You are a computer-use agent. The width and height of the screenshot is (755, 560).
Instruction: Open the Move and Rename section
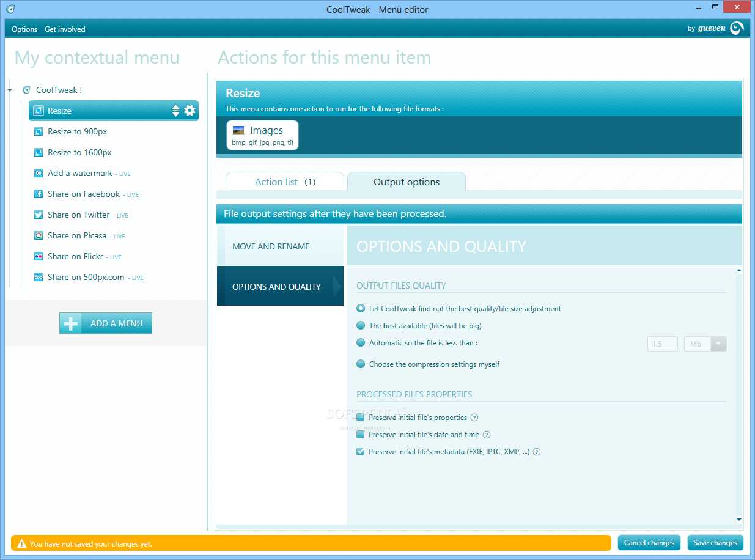280,246
